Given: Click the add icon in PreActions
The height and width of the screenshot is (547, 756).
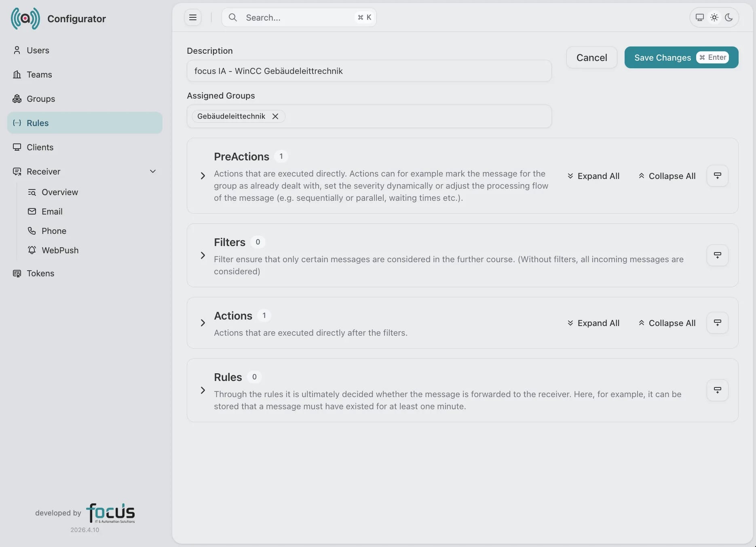Looking at the screenshot, I should tap(718, 176).
